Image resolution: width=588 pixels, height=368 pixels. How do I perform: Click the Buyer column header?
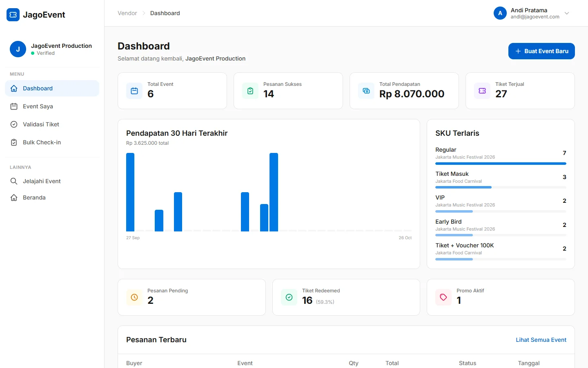pos(134,363)
